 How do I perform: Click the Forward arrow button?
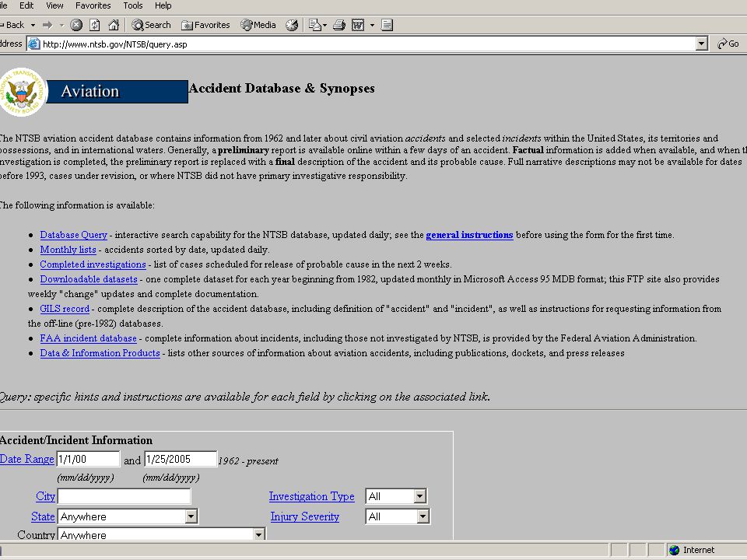[x=47, y=25]
